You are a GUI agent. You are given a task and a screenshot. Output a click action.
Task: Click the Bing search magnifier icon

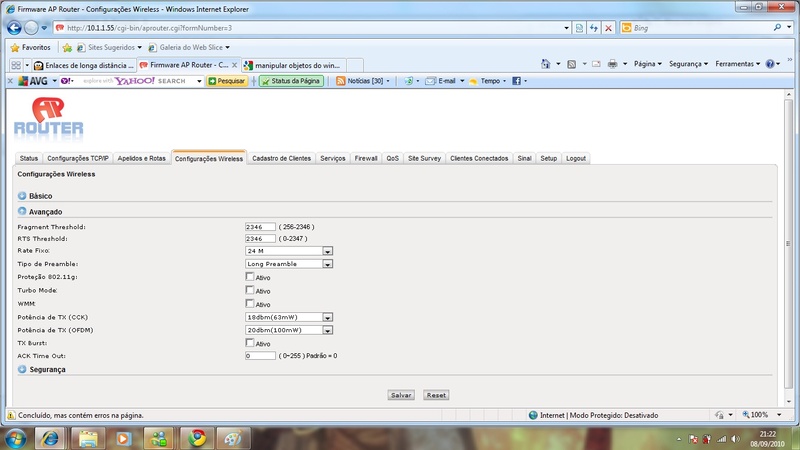(777, 28)
